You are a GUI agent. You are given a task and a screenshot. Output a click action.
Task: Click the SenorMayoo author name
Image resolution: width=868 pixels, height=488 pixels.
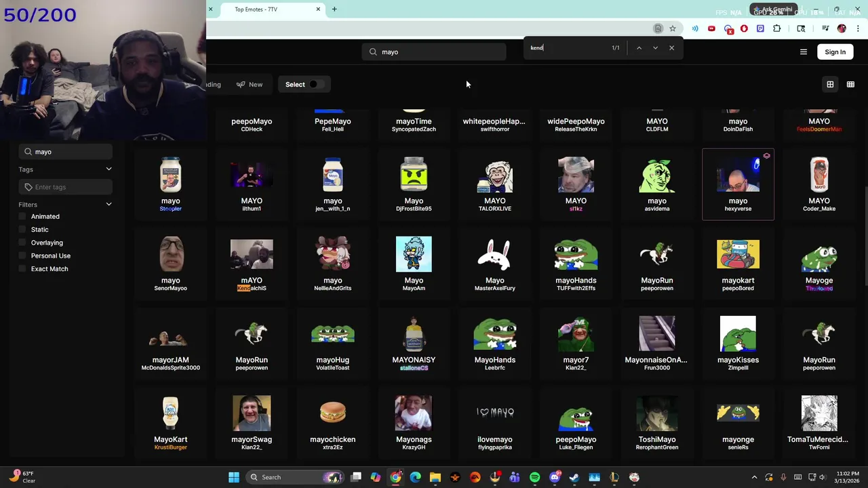(170, 288)
